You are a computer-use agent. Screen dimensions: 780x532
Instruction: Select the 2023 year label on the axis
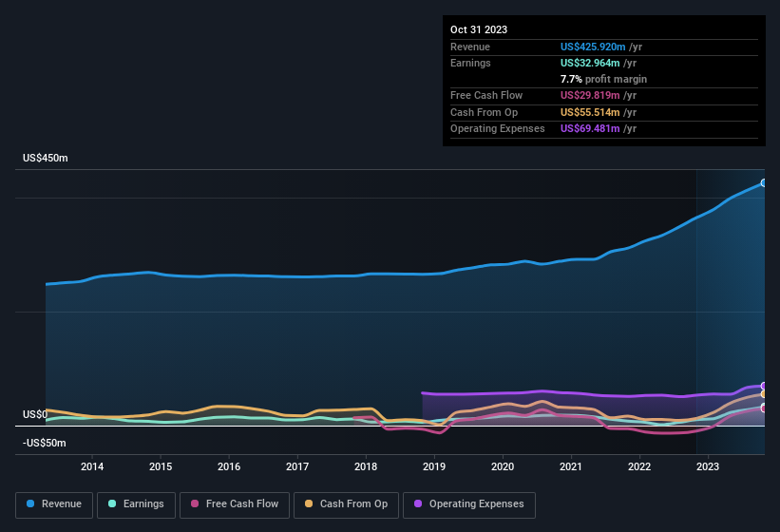(x=708, y=466)
